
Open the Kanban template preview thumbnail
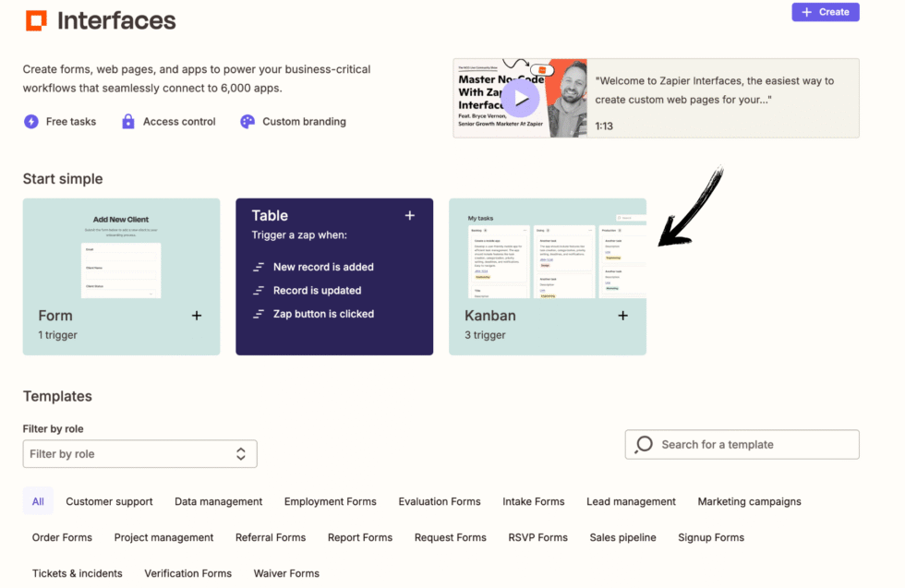[x=547, y=254]
